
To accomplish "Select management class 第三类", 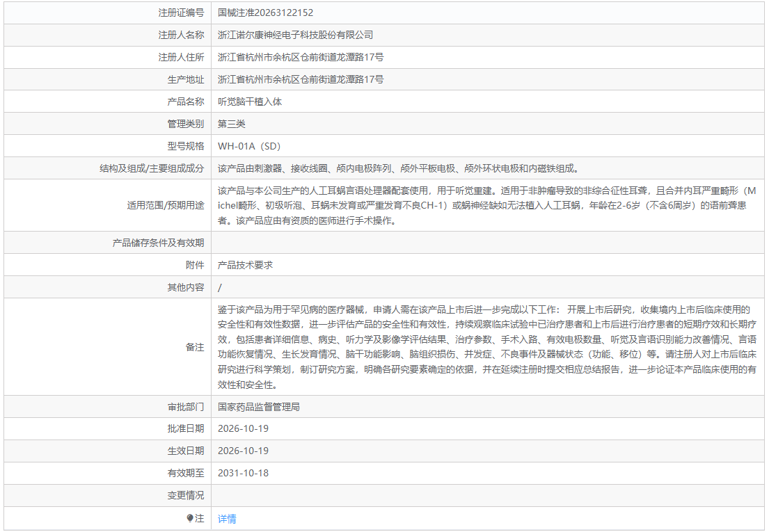I will 232,124.
